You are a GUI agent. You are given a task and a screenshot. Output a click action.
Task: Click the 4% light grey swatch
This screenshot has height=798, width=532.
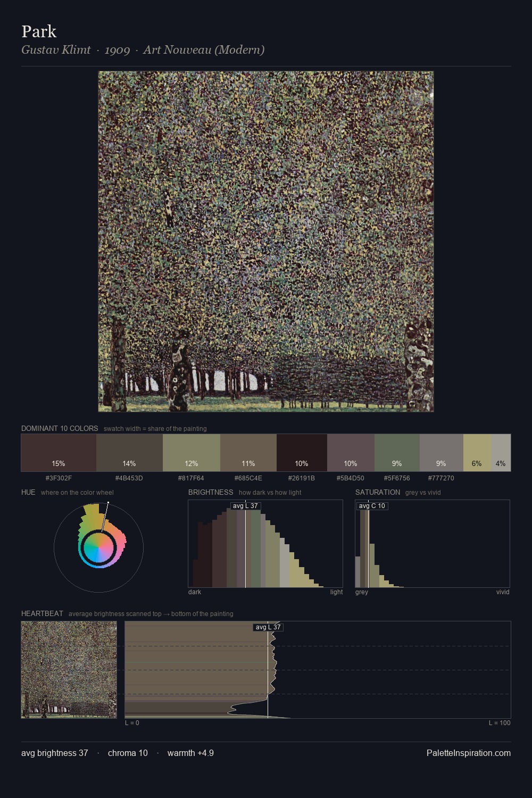(x=501, y=453)
